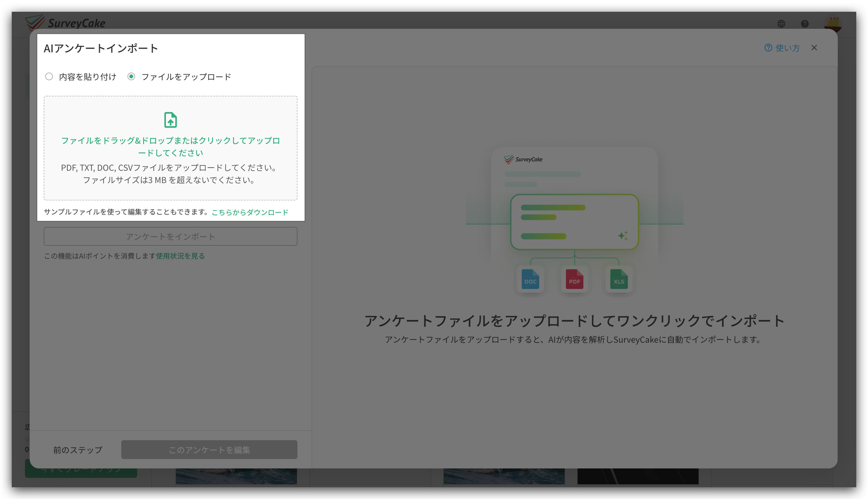Click the small SurveyCake logo in the illustration
Image resolution: width=868 pixels, height=499 pixels.
[523, 159]
